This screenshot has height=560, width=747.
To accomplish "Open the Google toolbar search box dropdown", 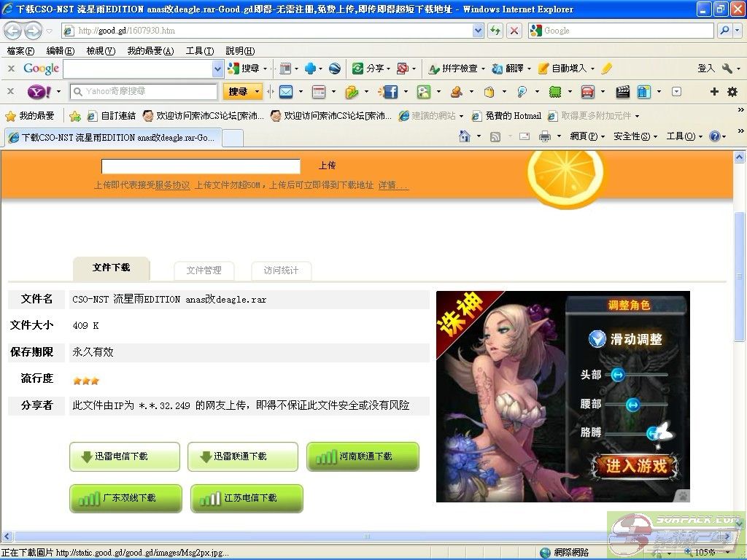I will 217,69.
